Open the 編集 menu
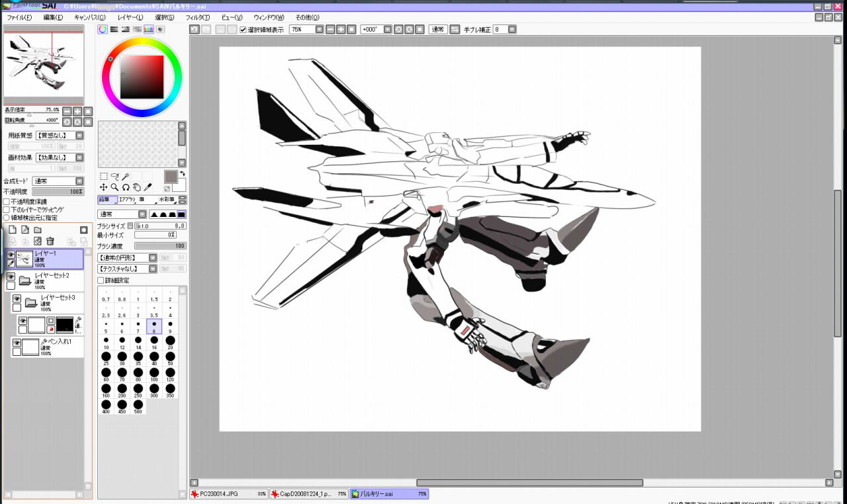 (x=53, y=17)
